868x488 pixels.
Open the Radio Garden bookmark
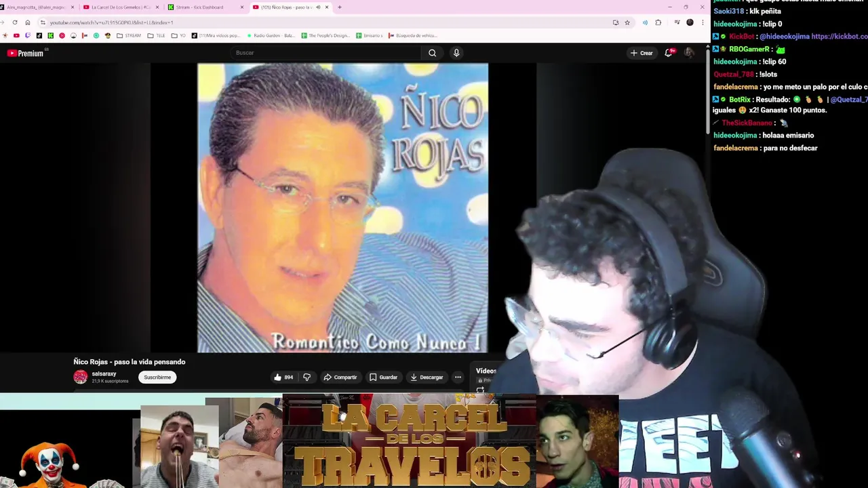271,35
